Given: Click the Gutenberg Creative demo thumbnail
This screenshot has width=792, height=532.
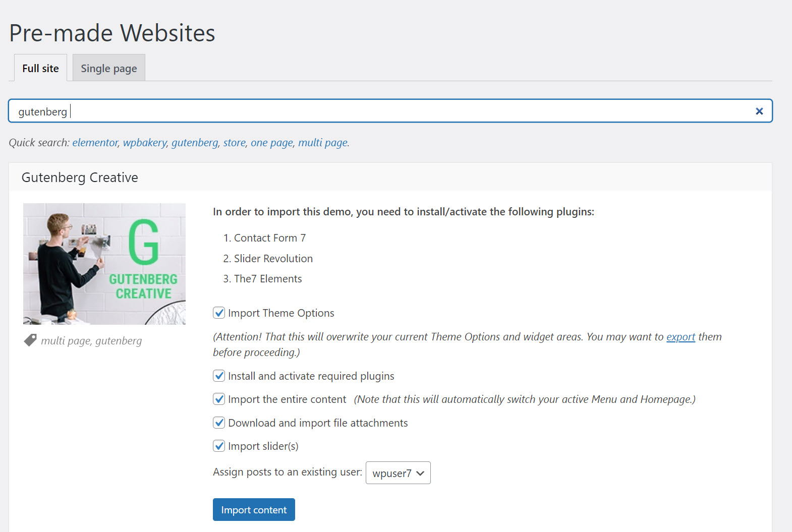Looking at the screenshot, I should click(x=104, y=264).
